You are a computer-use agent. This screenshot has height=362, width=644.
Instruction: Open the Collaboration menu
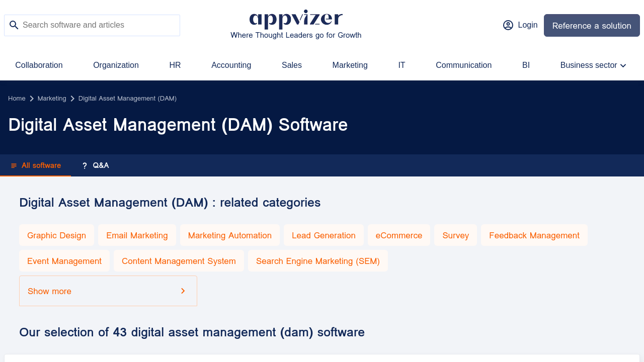(x=39, y=65)
